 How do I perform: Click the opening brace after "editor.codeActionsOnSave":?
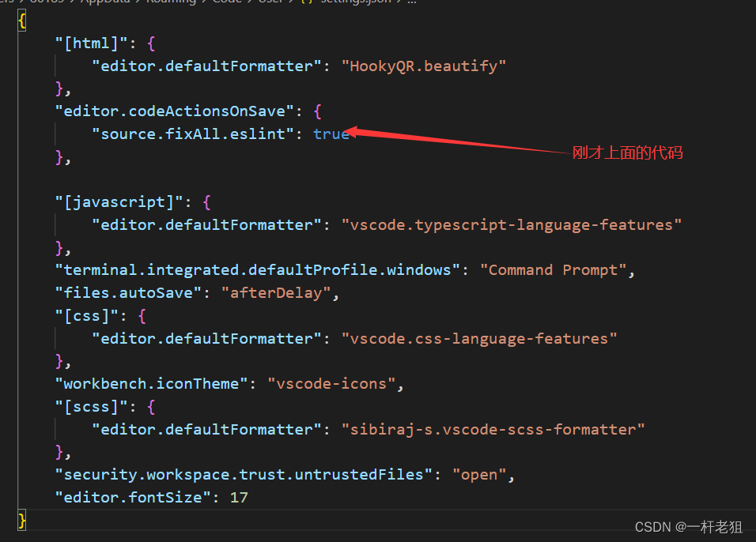click(317, 111)
